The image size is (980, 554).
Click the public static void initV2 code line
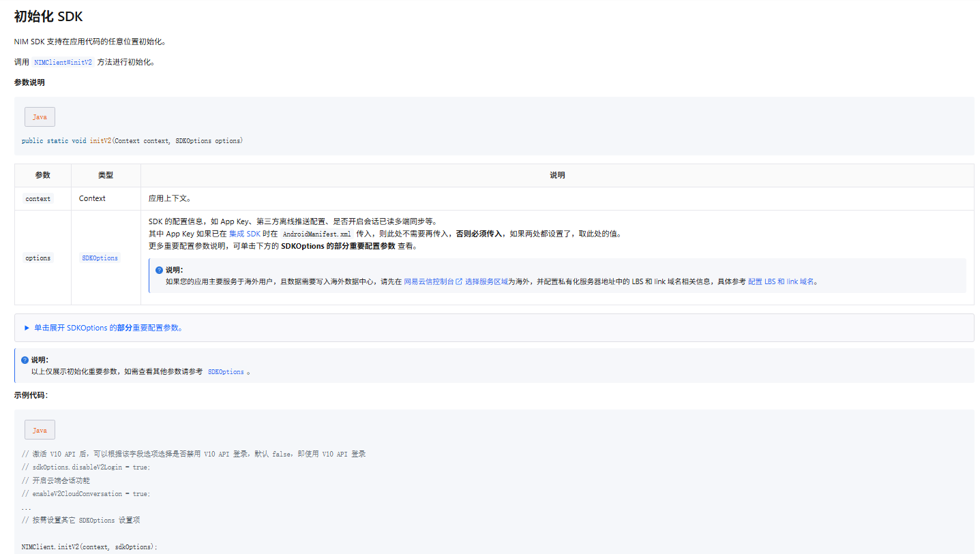[132, 141]
